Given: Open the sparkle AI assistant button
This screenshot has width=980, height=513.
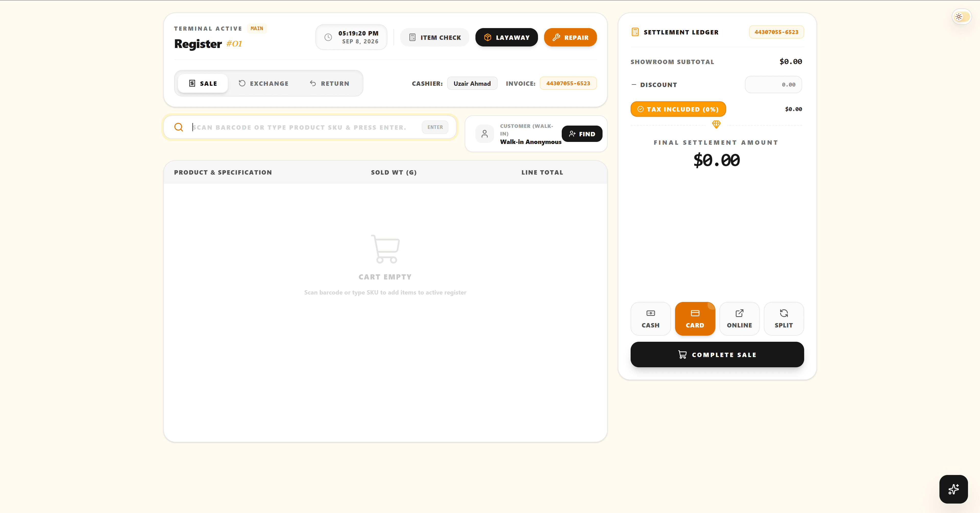Looking at the screenshot, I should point(953,489).
